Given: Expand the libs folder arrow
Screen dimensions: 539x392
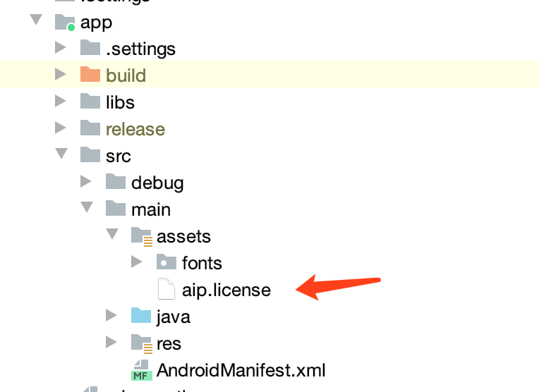Looking at the screenshot, I should tap(61, 101).
